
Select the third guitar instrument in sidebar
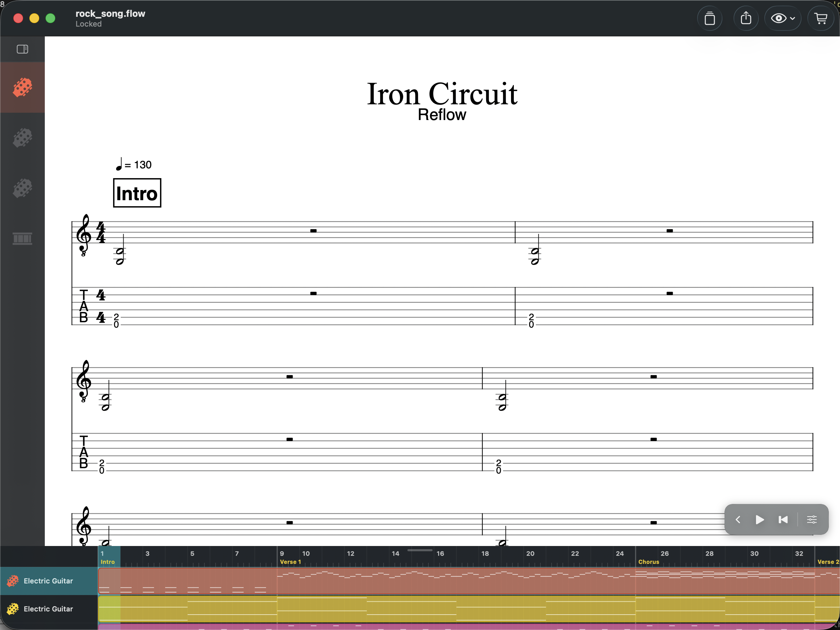click(22, 188)
